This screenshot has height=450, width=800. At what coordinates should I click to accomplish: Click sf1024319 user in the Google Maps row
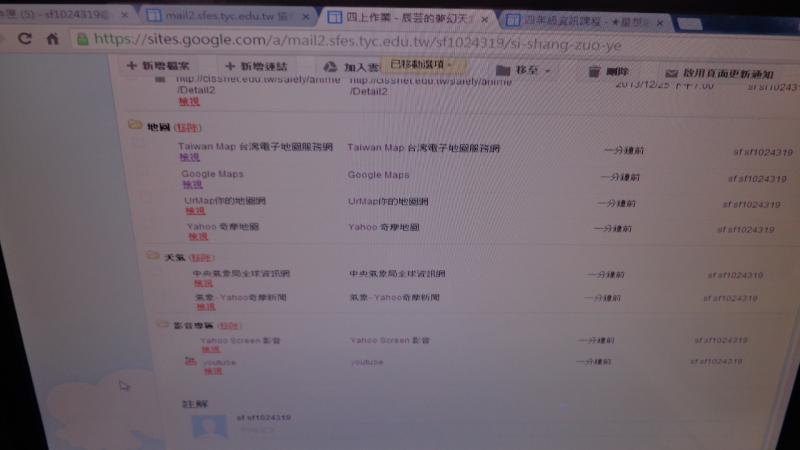tap(757, 179)
